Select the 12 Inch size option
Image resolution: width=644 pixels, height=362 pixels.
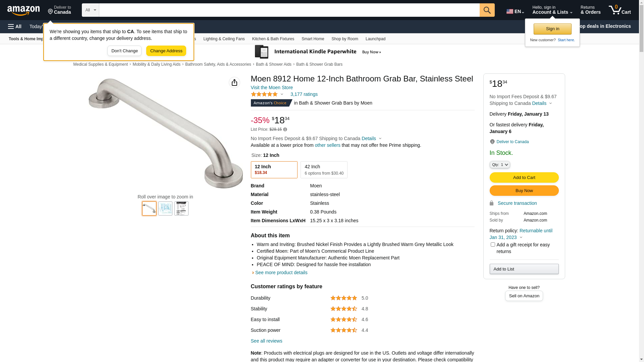click(x=274, y=170)
